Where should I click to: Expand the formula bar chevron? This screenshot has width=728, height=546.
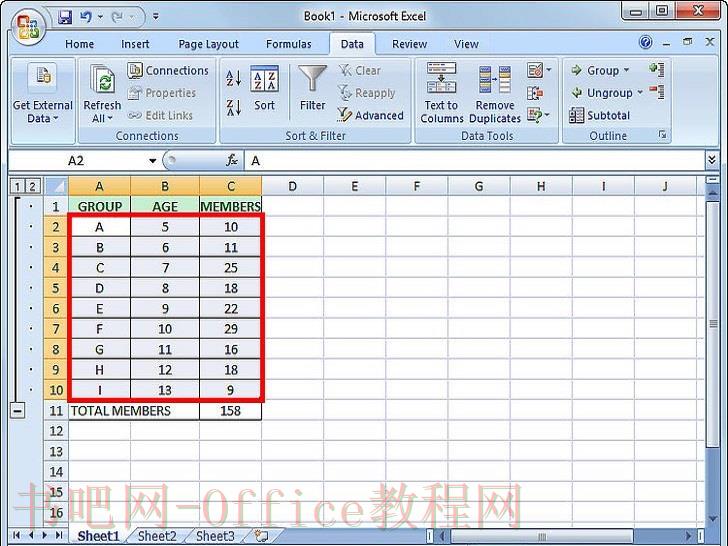[x=712, y=161]
